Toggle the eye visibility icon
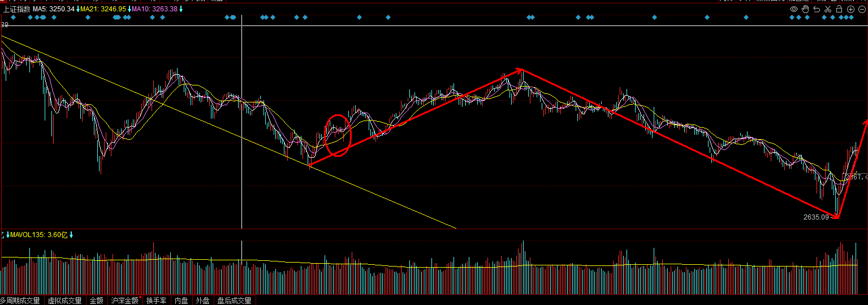 pos(794,9)
